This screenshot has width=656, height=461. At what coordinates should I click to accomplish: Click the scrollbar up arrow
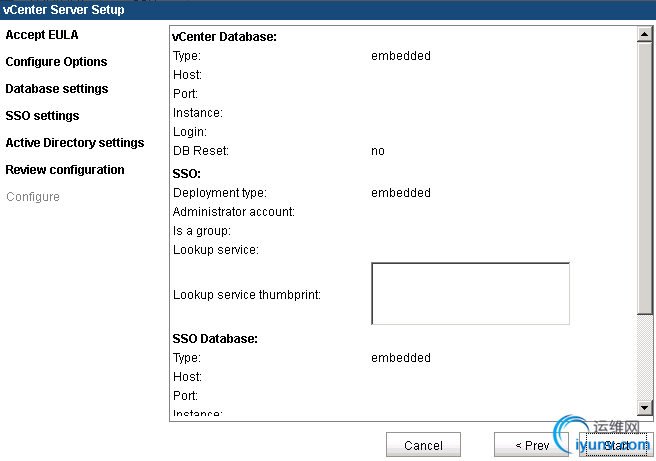click(645, 34)
